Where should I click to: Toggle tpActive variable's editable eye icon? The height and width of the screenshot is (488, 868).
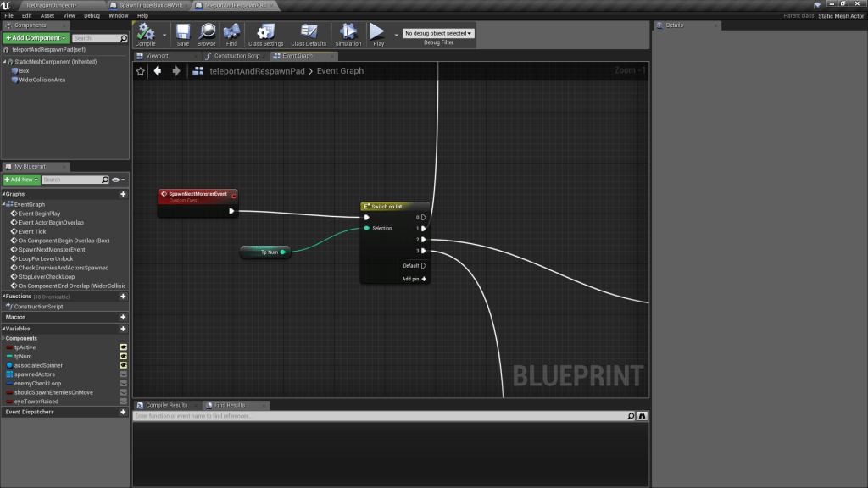click(123, 347)
